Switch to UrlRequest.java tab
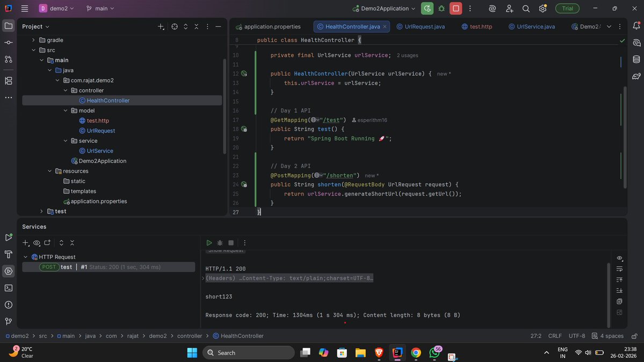The image size is (644, 362). click(421, 26)
